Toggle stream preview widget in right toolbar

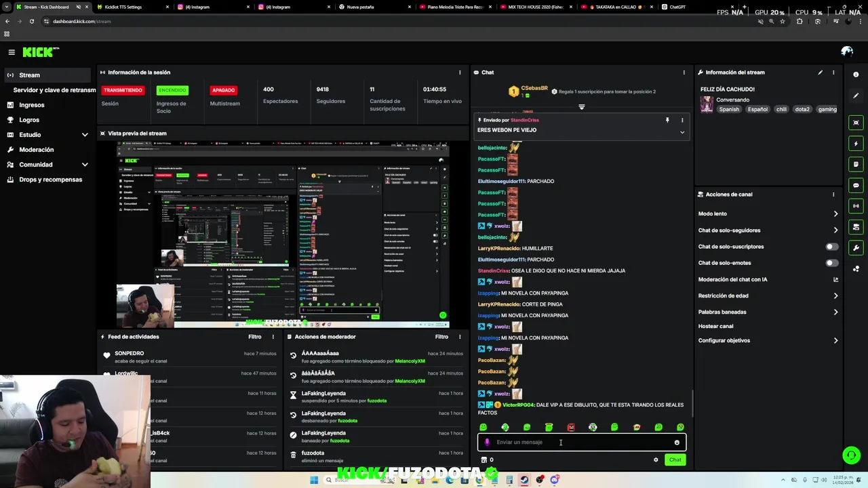(x=856, y=123)
